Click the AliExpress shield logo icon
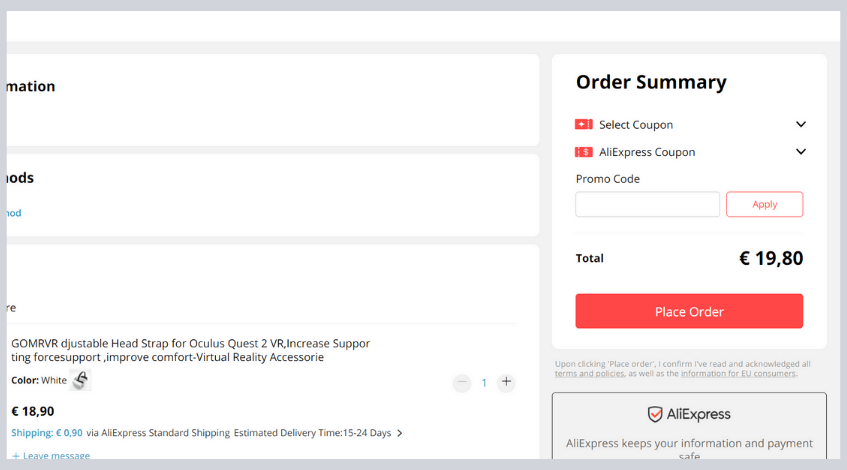 [655, 414]
